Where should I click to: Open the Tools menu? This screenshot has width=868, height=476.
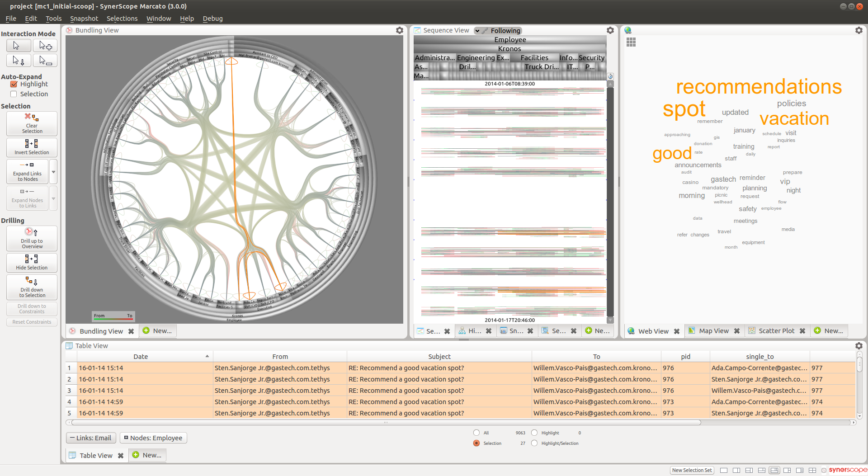53,19
